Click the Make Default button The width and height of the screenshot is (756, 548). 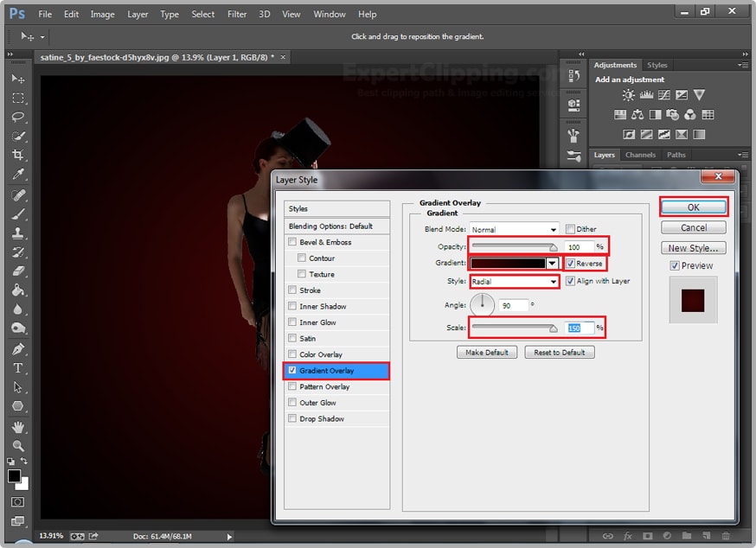click(487, 352)
